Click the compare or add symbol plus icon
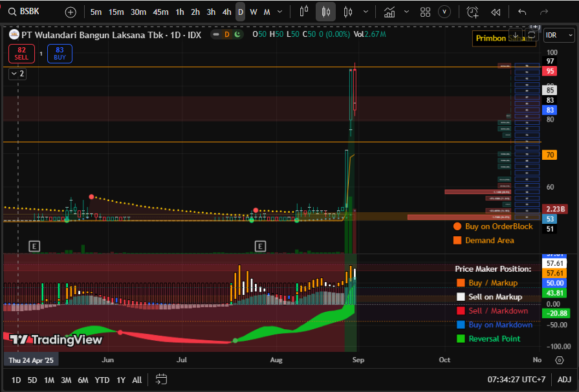The width and height of the screenshot is (579, 392). point(70,12)
